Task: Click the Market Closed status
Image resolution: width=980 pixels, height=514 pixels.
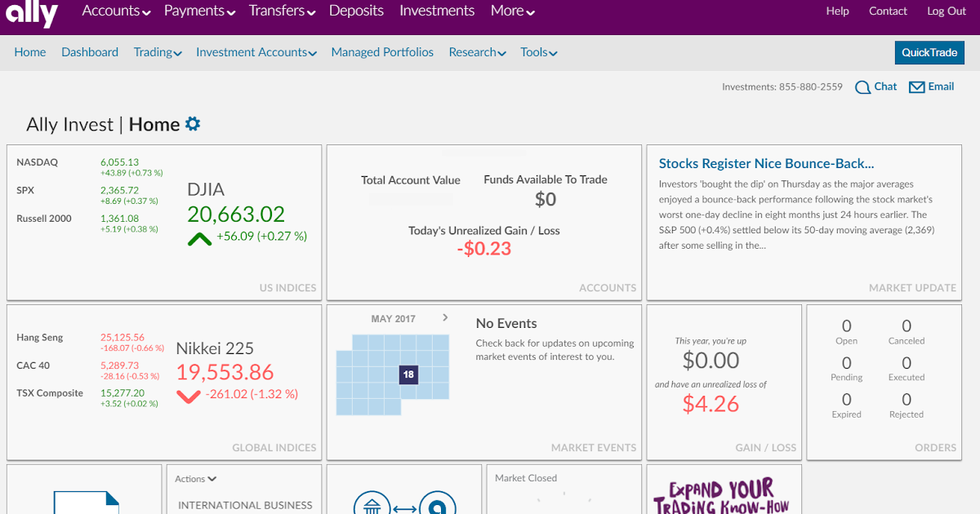Action: [526, 478]
